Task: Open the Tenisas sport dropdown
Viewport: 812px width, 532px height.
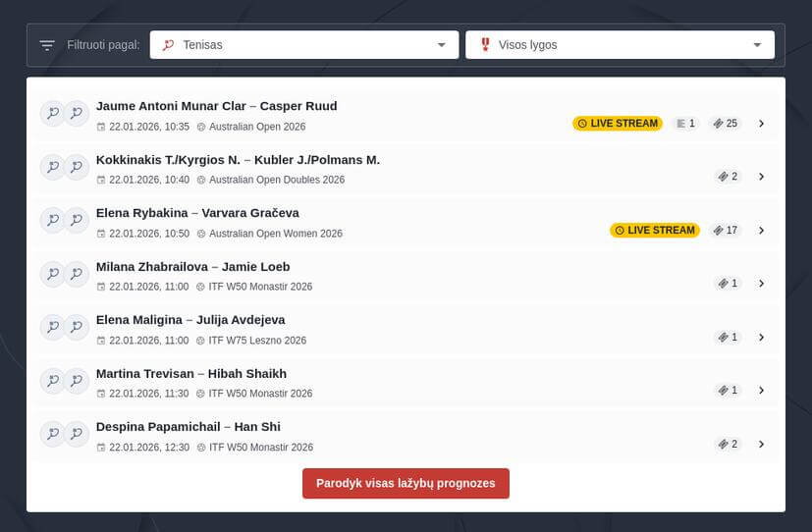Action: pyautogui.click(x=303, y=45)
